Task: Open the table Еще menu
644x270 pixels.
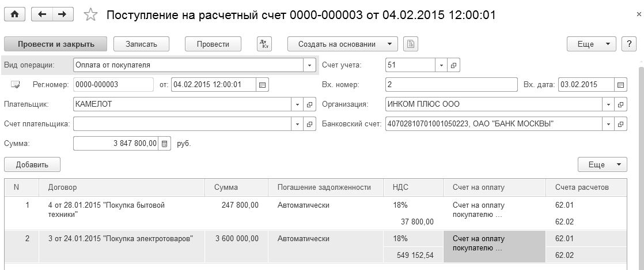Action: (602, 164)
